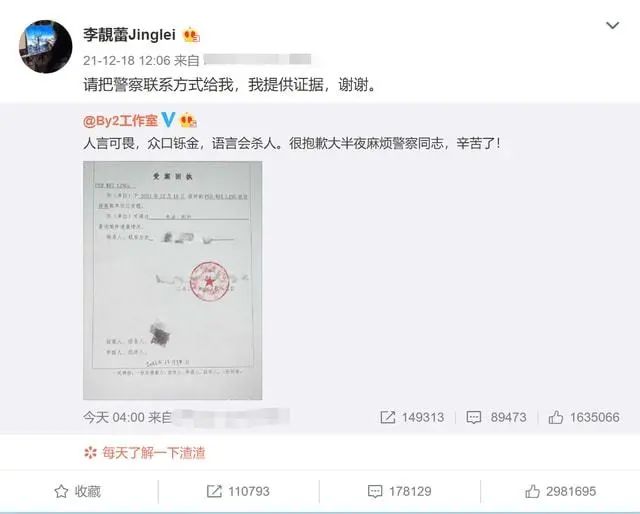
Task: Open the @By2工作室 profile link
Action: 120,121
